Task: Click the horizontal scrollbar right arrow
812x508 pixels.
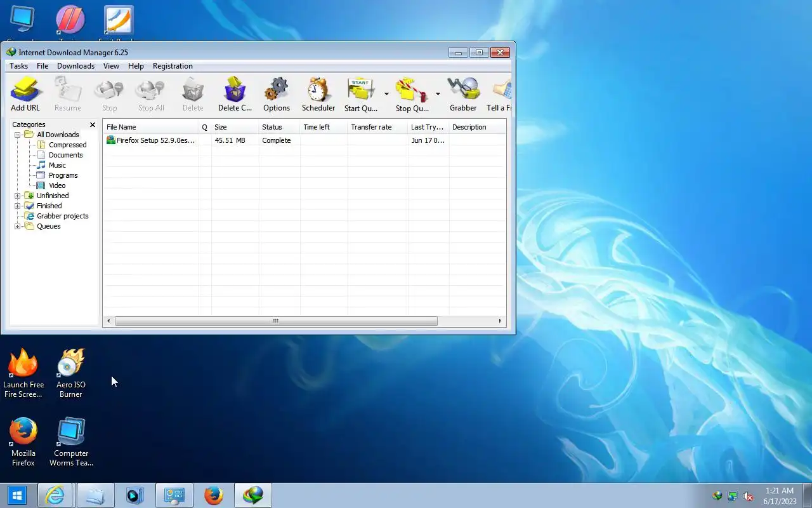Action: click(501, 321)
